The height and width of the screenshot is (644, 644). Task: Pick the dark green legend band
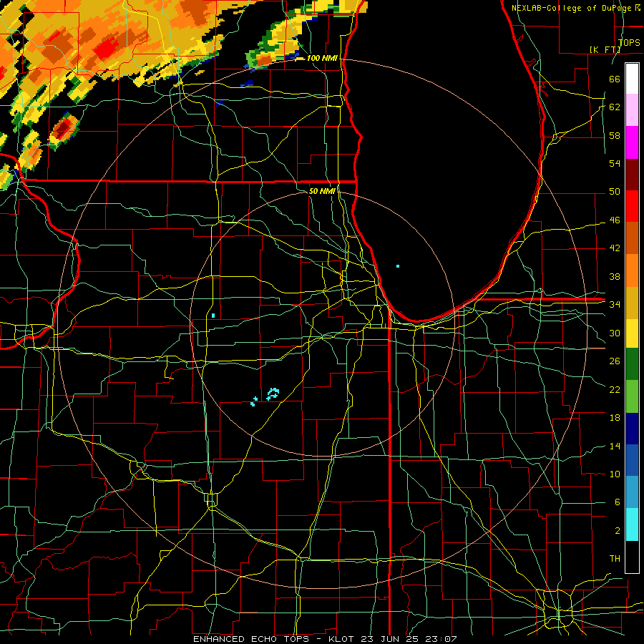(x=632, y=365)
